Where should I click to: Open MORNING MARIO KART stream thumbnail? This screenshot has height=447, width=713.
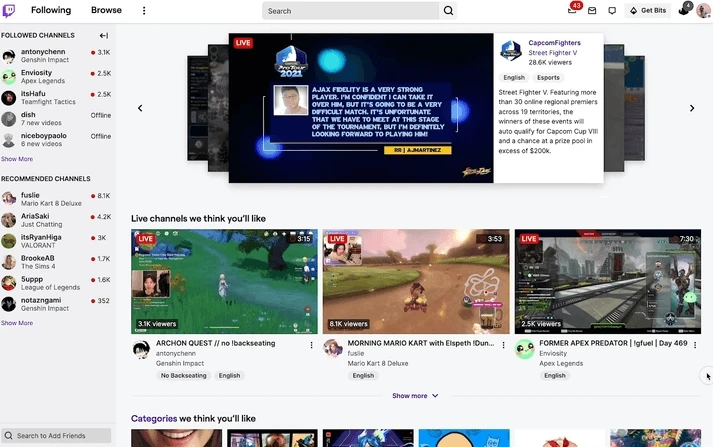pos(416,281)
